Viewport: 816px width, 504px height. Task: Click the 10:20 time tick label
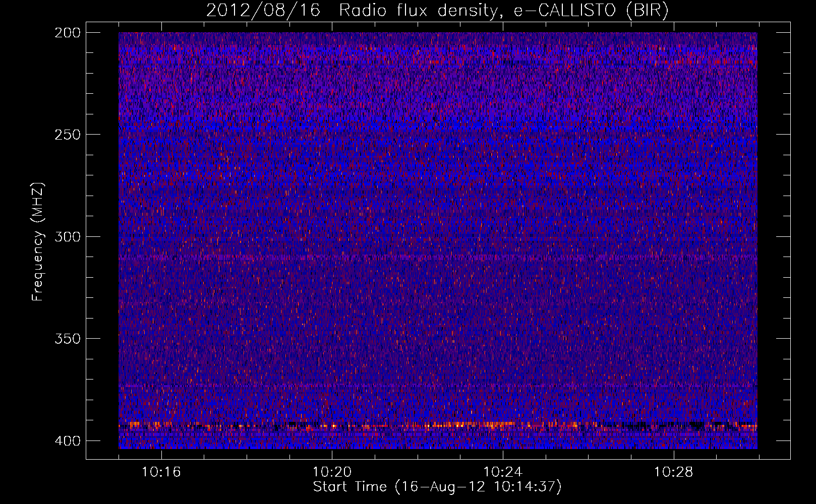click(x=332, y=472)
